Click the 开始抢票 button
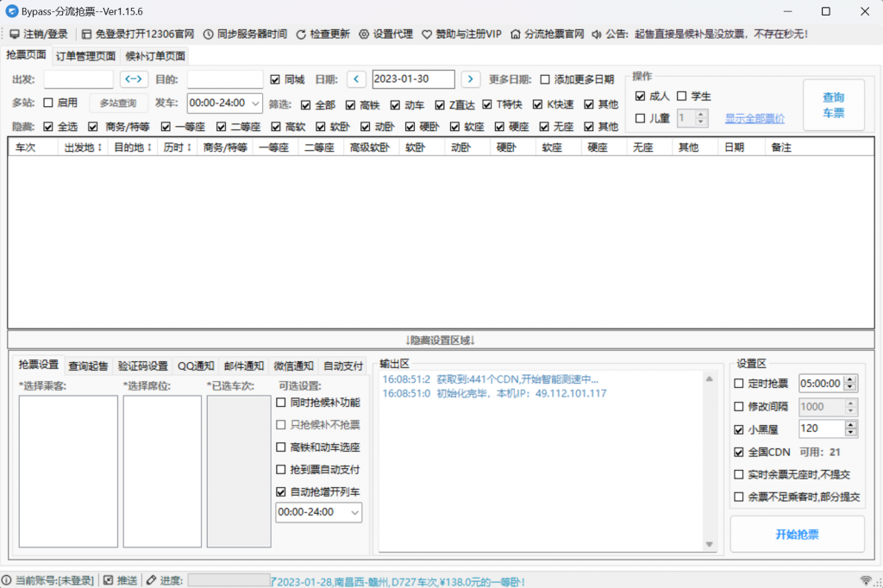 798,535
